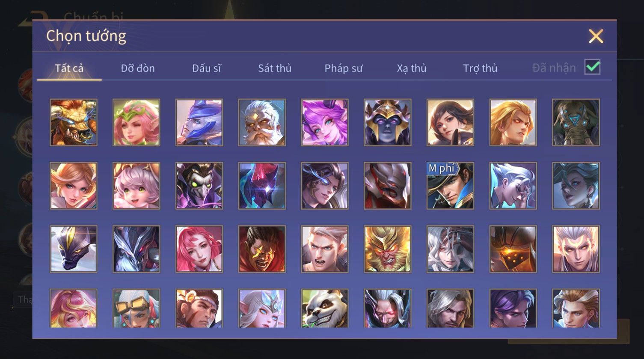Show the Sát thủ hero category
The width and height of the screenshot is (644, 359).
[275, 68]
